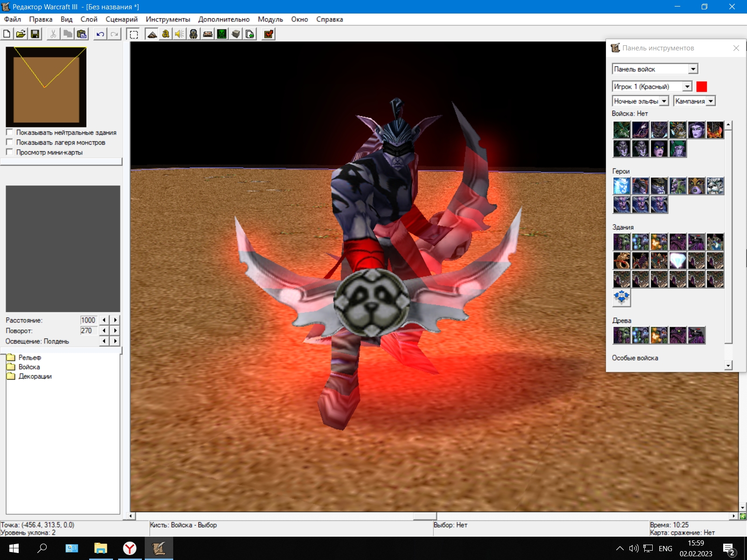Switch Освещение to the next setting
Screen dimensions: 747x560
pyautogui.click(x=115, y=341)
